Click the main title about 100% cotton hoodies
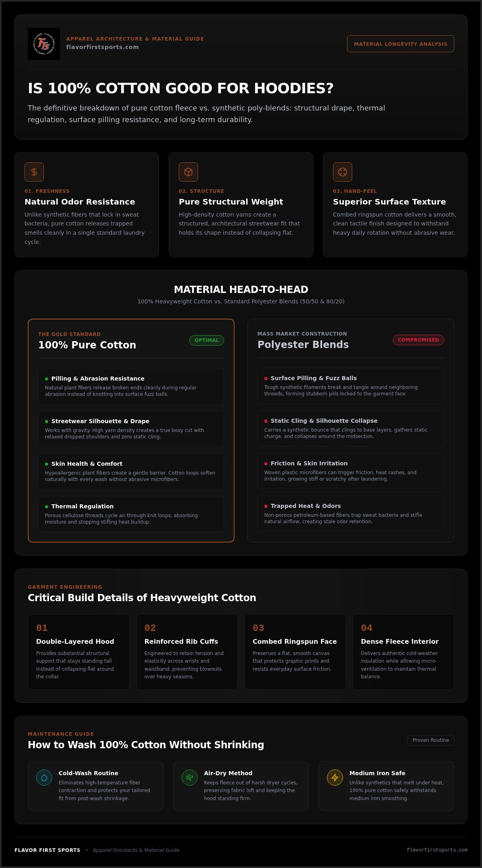This screenshot has width=482, height=868. click(181, 88)
